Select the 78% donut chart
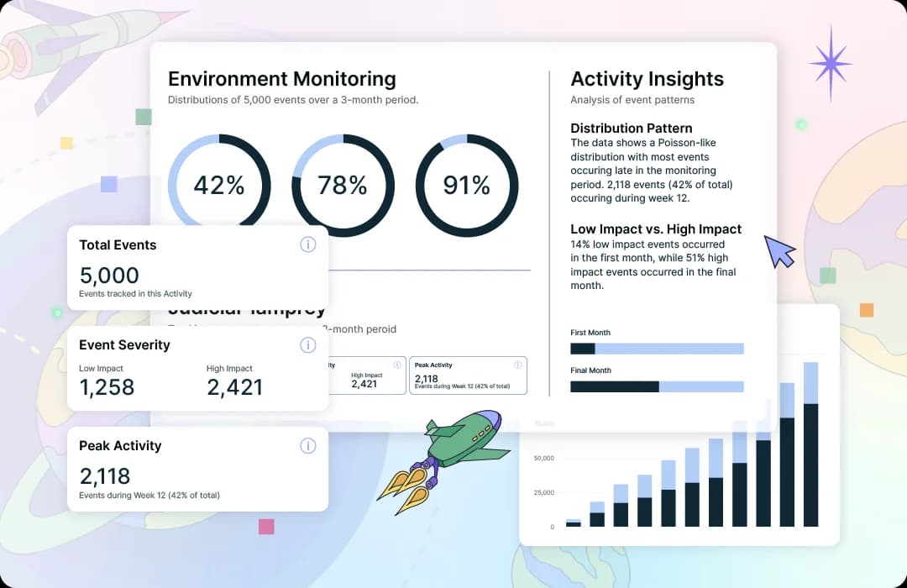 pos(343,185)
